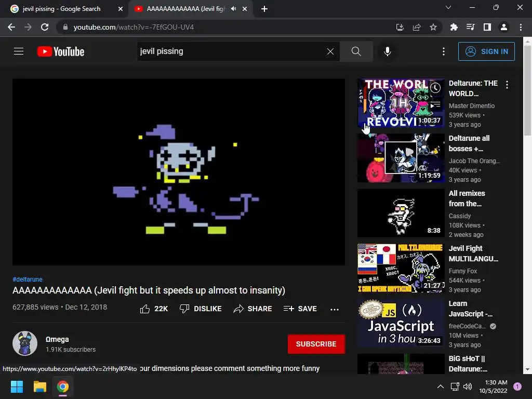Go forward in browser history

coord(28,27)
